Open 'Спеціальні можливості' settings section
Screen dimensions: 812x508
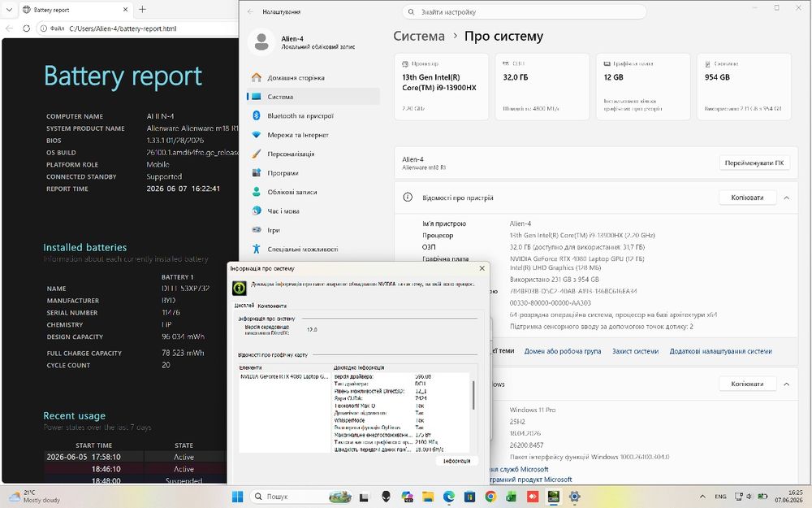click(x=313, y=250)
